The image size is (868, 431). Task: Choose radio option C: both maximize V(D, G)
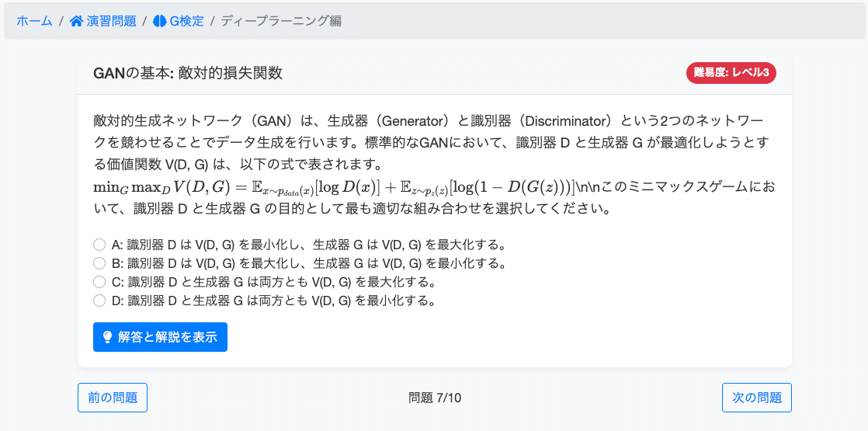[x=99, y=282]
